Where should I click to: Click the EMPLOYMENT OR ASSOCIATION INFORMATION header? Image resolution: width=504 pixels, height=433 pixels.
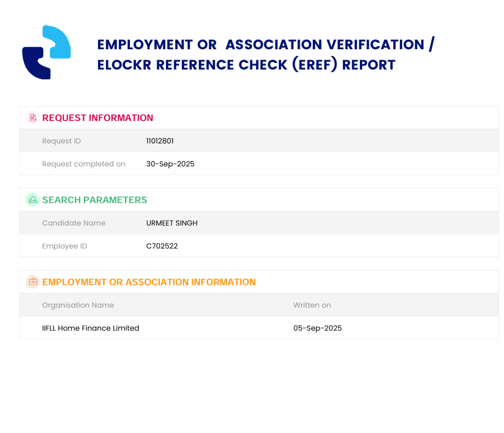pos(148,282)
